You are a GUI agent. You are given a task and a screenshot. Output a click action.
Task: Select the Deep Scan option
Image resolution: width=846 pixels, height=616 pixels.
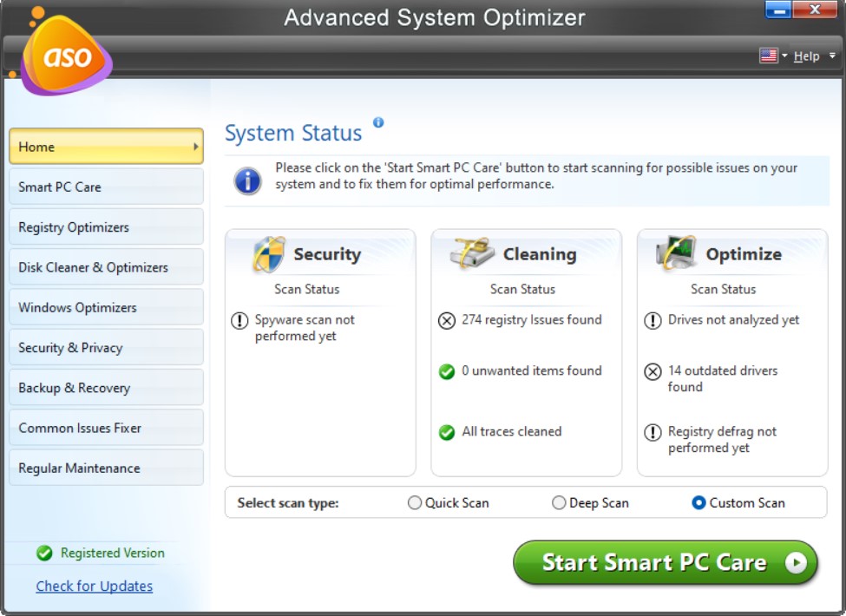(x=559, y=502)
